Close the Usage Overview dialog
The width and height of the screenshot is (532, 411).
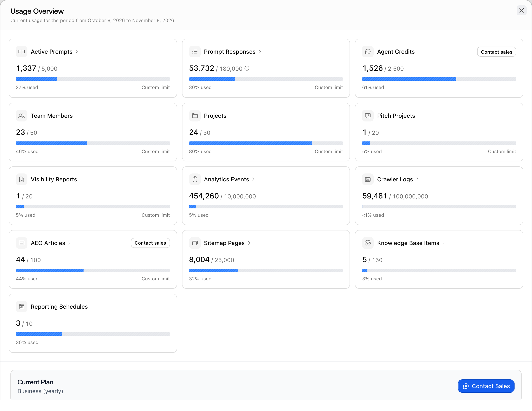coord(521,10)
